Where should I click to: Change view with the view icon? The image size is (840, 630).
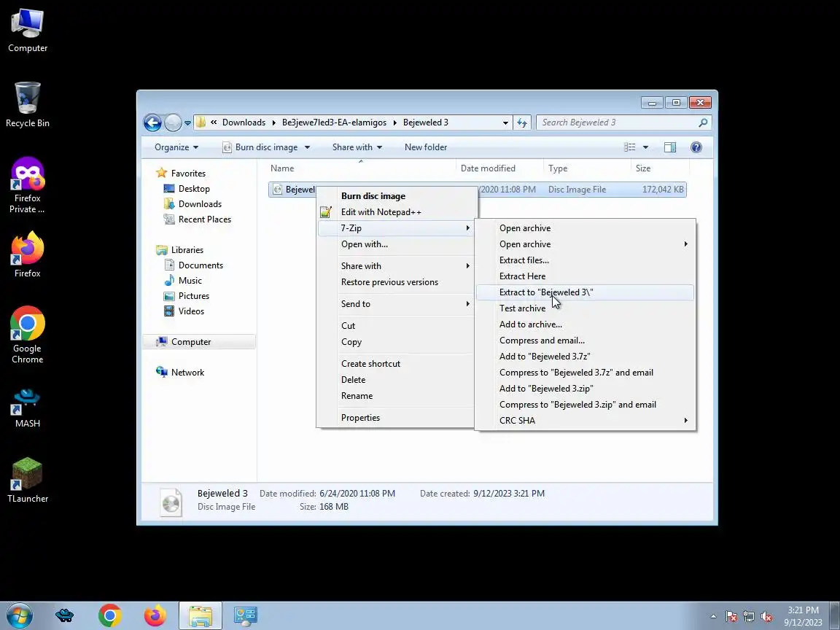coord(630,147)
